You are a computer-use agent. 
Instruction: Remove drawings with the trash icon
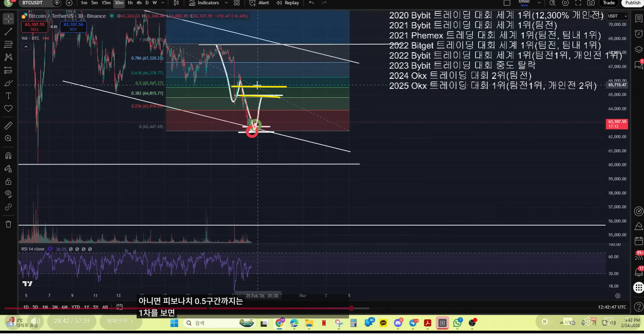8,224
